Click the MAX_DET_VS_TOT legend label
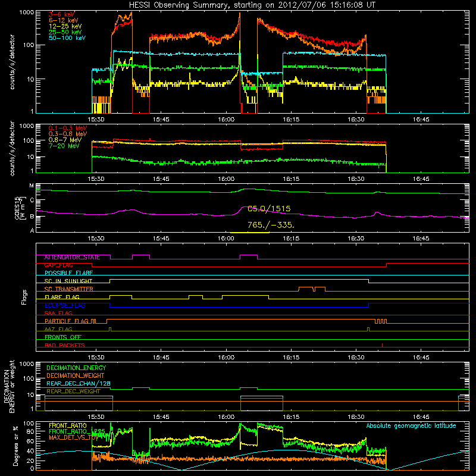This screenshot has height=476, width=476. click(x=73, y=437)
